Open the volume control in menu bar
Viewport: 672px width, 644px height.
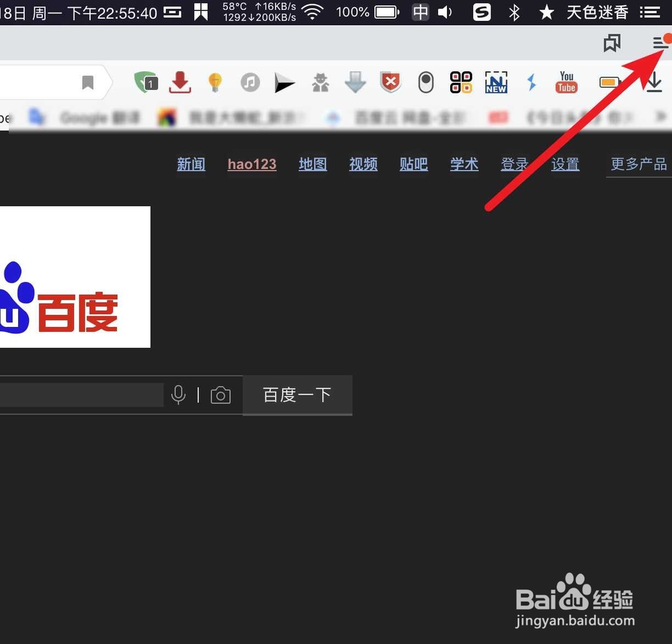[446, 12]
